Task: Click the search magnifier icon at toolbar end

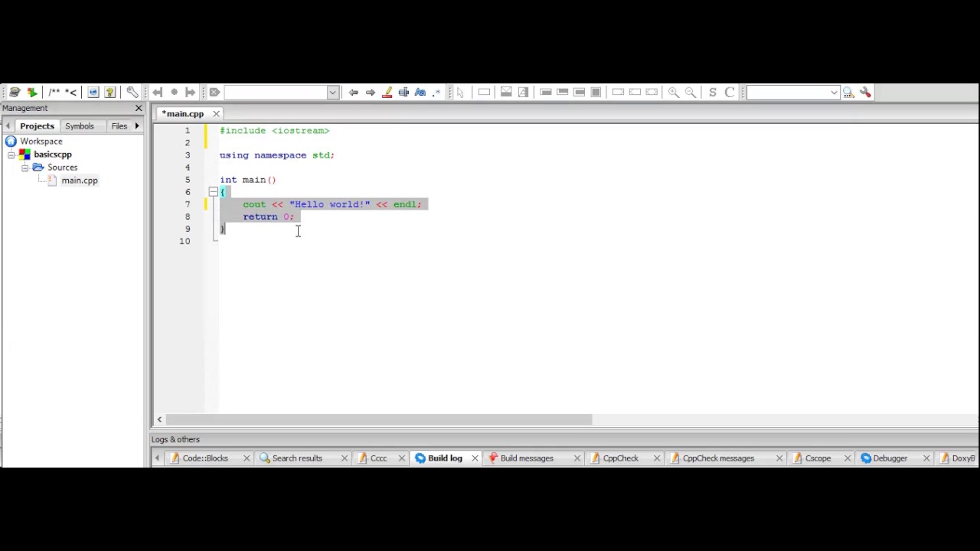Action: pos(848,92)
